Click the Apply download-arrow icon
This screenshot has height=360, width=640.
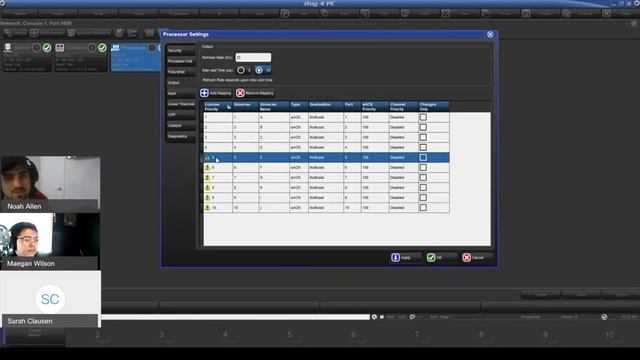tap(395, 258)
